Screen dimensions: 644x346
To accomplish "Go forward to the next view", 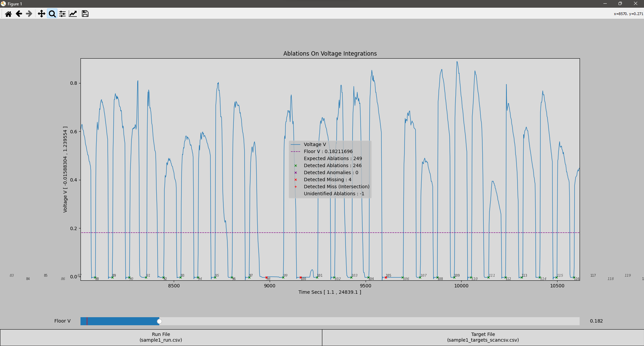I will (29, 14).
